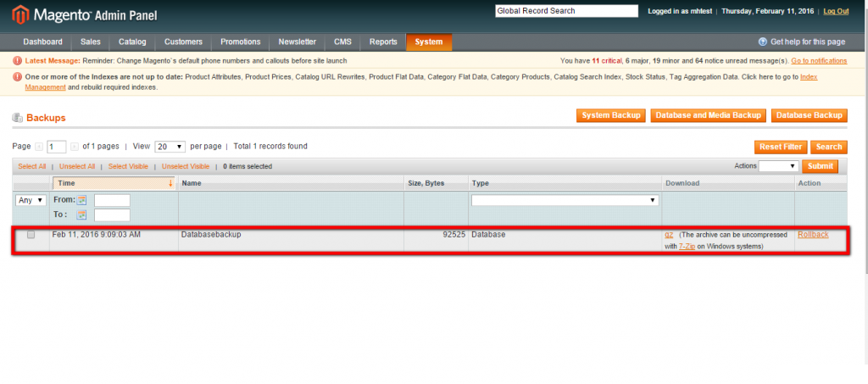The width and height of the screenshot is (868, 384).
Task: Open the Customers menu
Action: (x=183, y=42)
